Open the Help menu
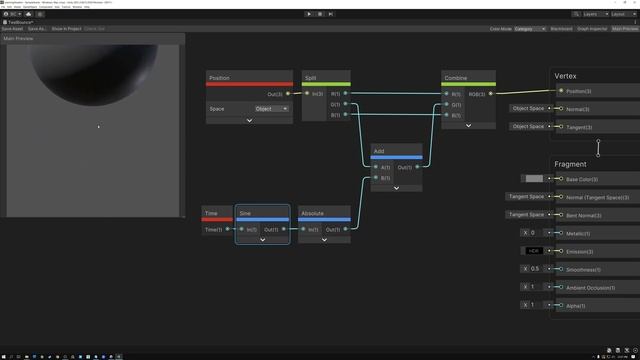This screenshot has height=360, width=640. [87, 7]
